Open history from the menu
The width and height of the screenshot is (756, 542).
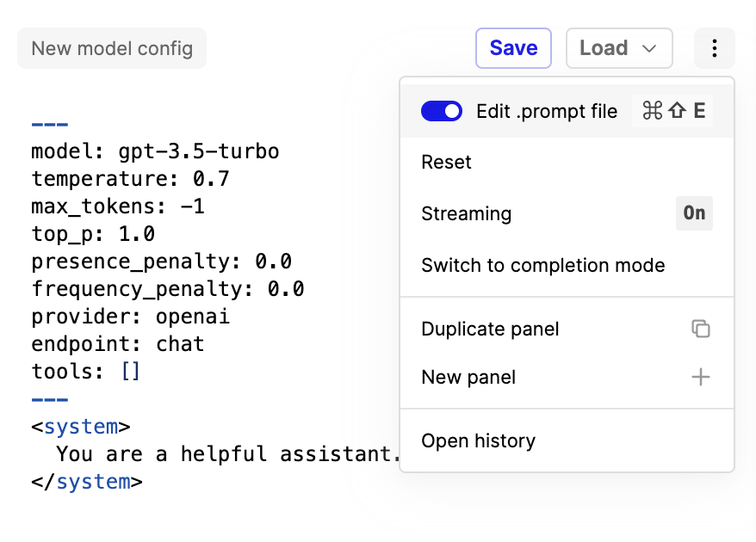[567, 440]
